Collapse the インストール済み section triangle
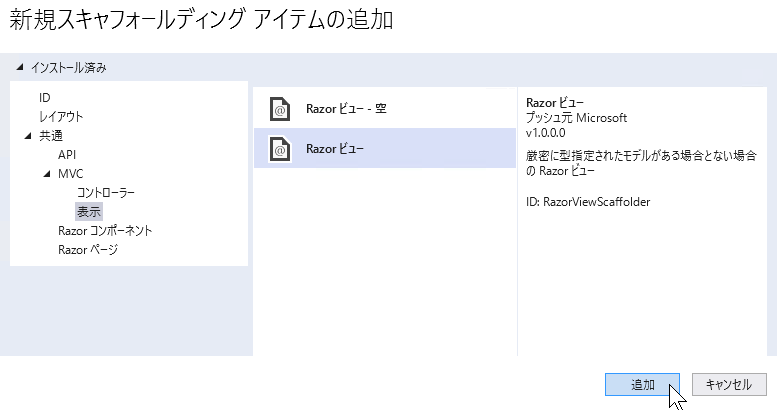Screen dimensions: 777x410 [x=20, y=67]
